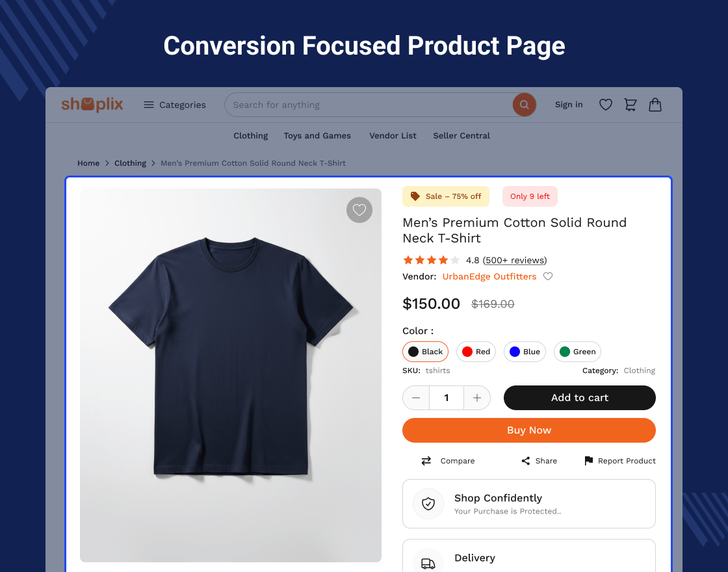Click the Delivery truck icon

click(x=428, y=563)
